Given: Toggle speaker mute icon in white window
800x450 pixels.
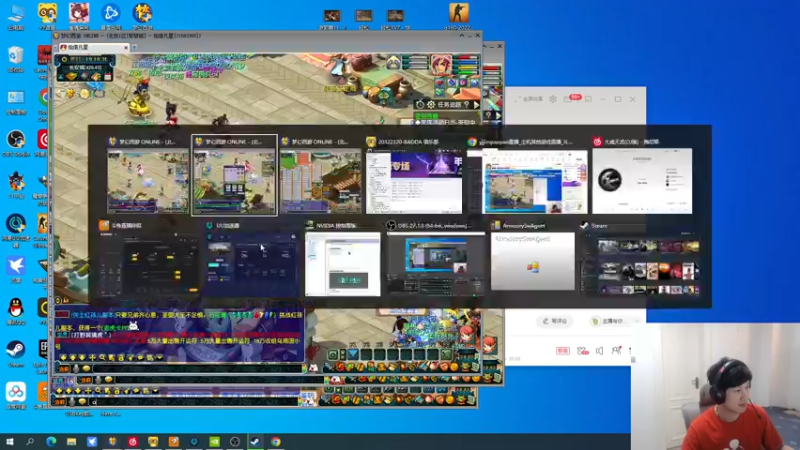Looking at the screenshot, I should click(599, 351).
